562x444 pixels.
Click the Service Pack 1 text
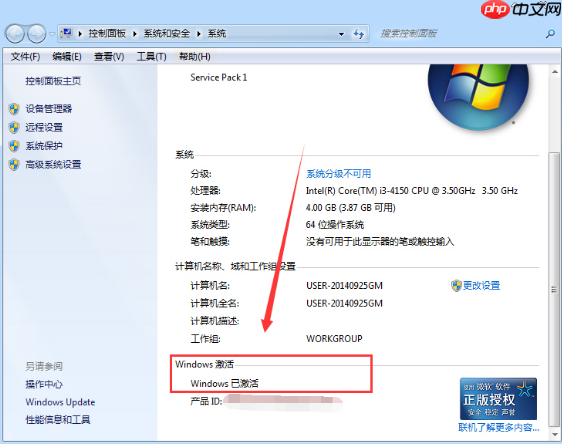click(x=219, y=77)
